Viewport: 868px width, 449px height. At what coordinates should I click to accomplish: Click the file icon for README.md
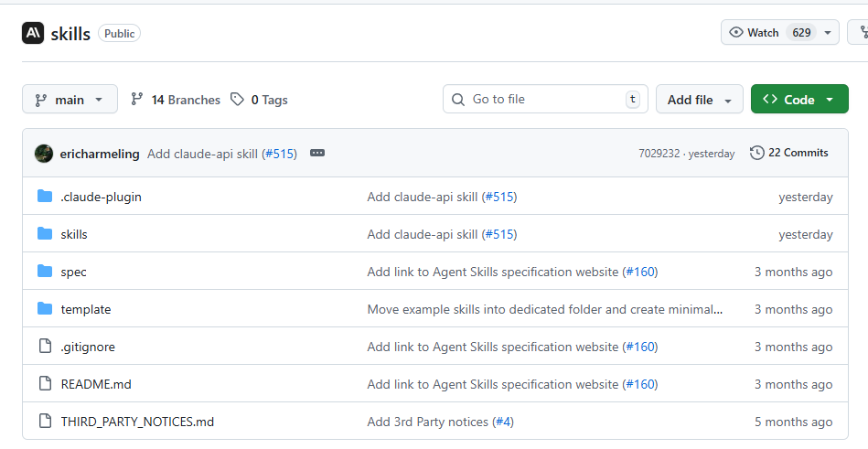tap(45, 383)
